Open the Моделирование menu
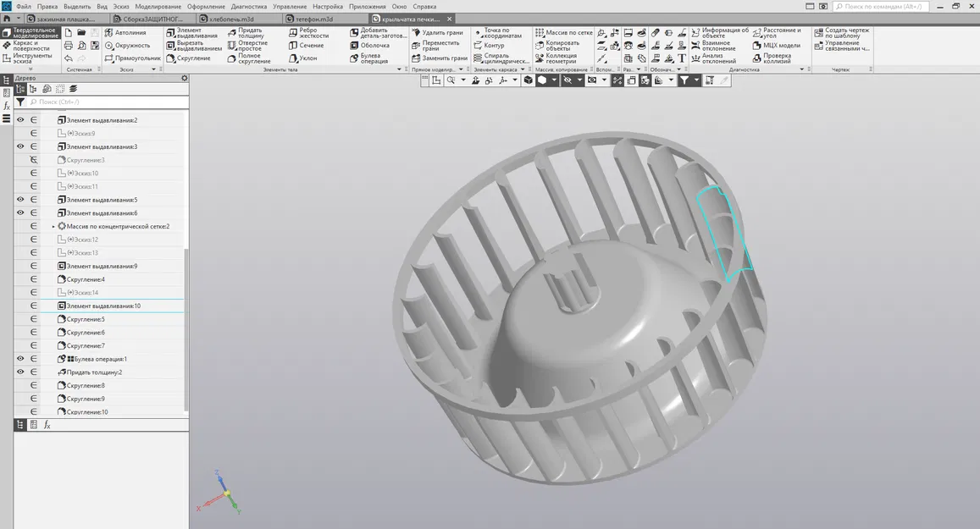Screen dimensions: 980x529 [158, 6]
